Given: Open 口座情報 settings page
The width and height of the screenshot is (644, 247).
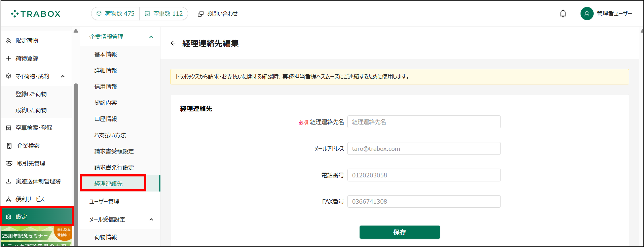Looking at the screenshot, I should tap(106, 119).
